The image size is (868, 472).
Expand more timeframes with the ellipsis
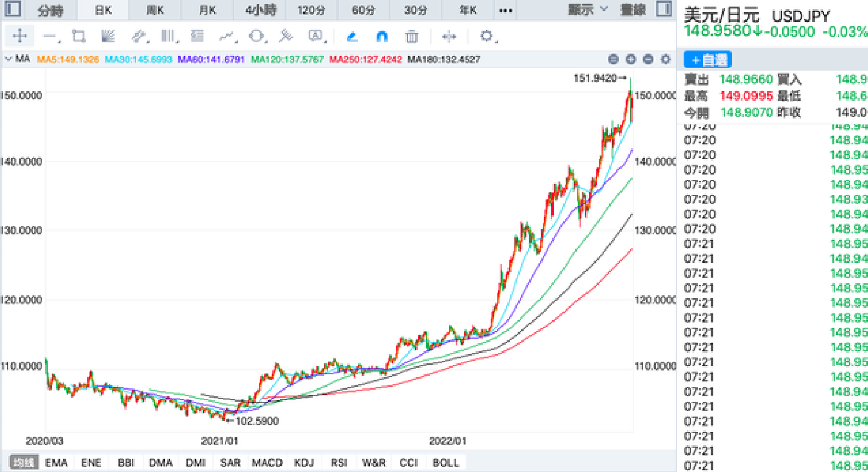coord(506,10)
